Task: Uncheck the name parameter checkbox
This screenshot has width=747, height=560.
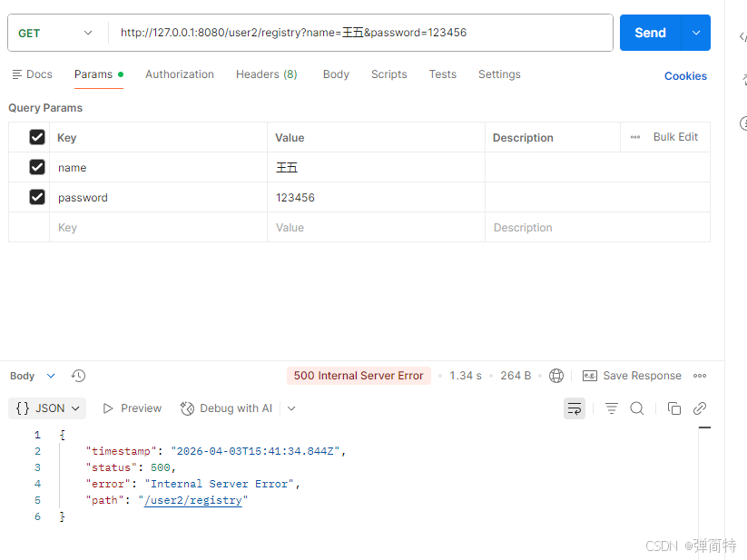Action: (37, 167)
